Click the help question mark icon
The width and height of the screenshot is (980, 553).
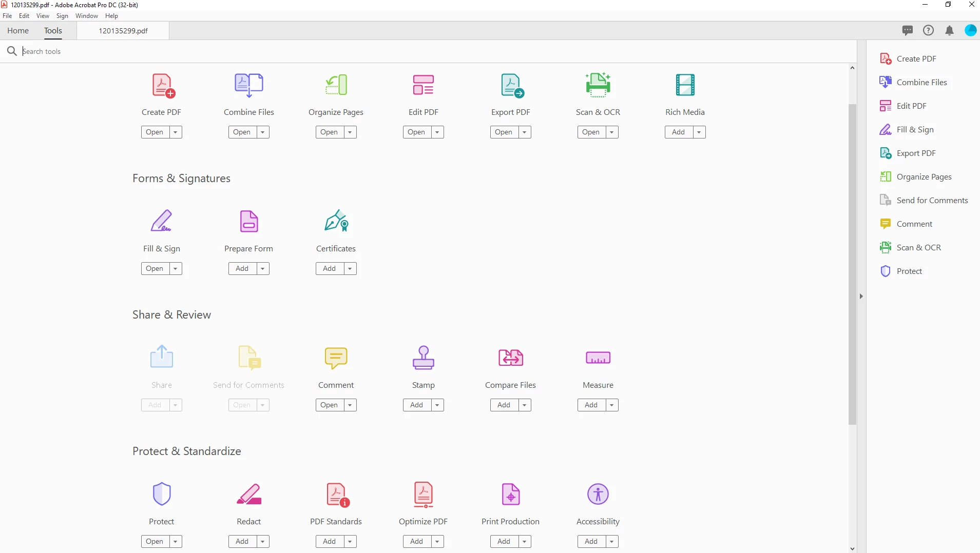point(928,30)
